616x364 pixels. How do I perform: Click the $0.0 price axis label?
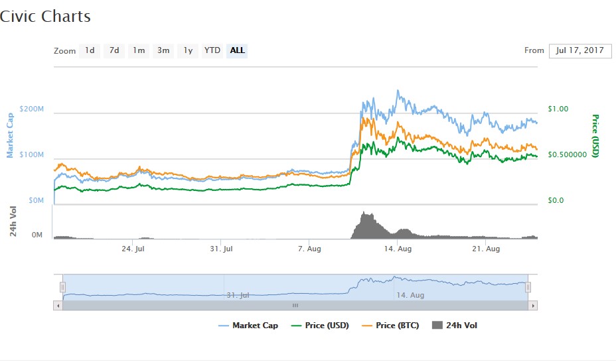(556, 200)
